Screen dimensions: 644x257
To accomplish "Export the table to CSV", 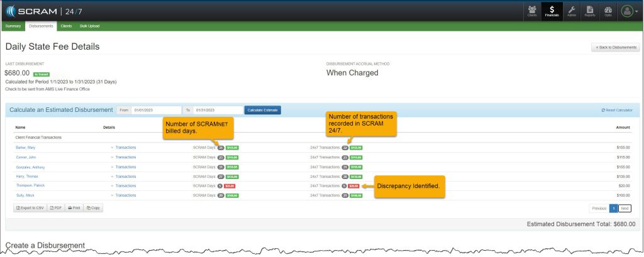I will (x=30, y=207).
